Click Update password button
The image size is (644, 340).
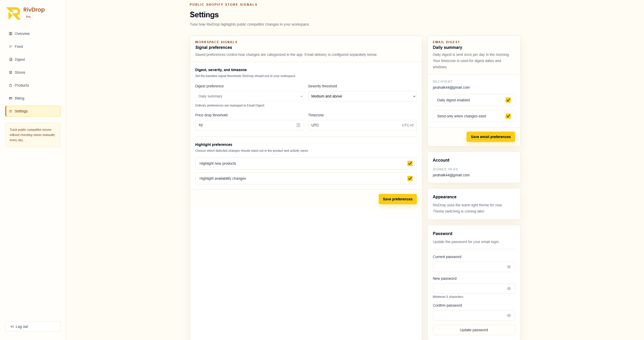[x=474, y=330]
